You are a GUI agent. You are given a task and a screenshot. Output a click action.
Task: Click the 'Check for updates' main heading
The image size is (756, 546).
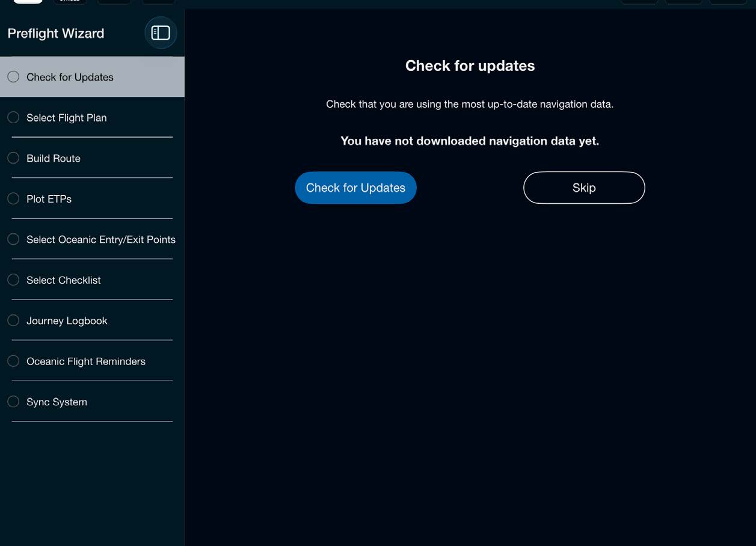click(470, 66)
